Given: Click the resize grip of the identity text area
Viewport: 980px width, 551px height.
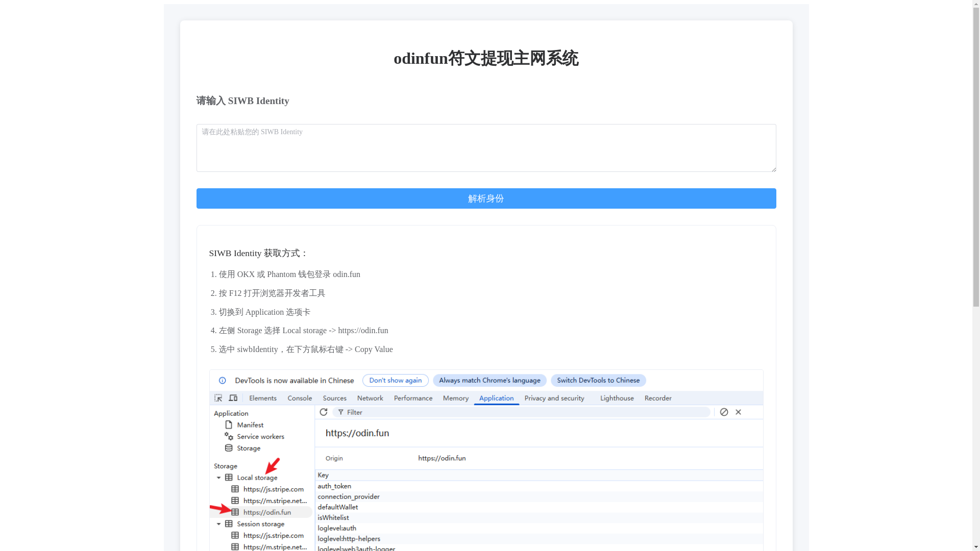Looking at the screenshot, I should [x=773, y=168].
